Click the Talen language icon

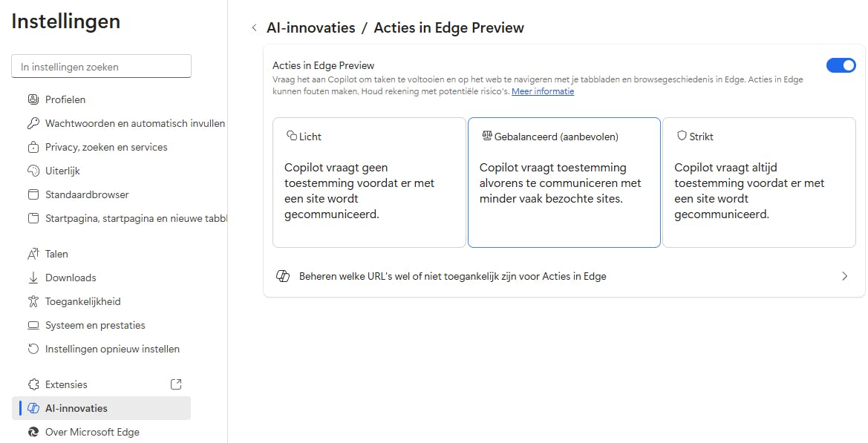click(33, 254)
